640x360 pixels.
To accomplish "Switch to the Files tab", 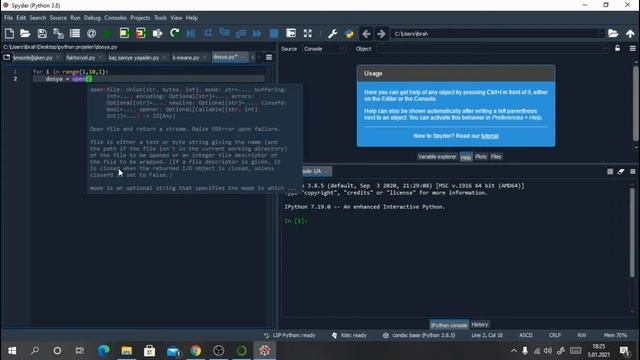I will [x=496, y=157].
